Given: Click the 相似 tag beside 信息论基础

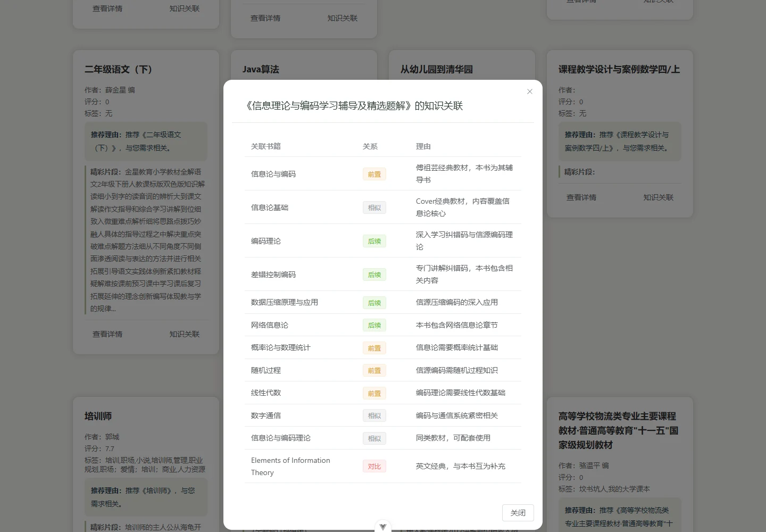Looking at the screenshot, I should click(374, 207).
